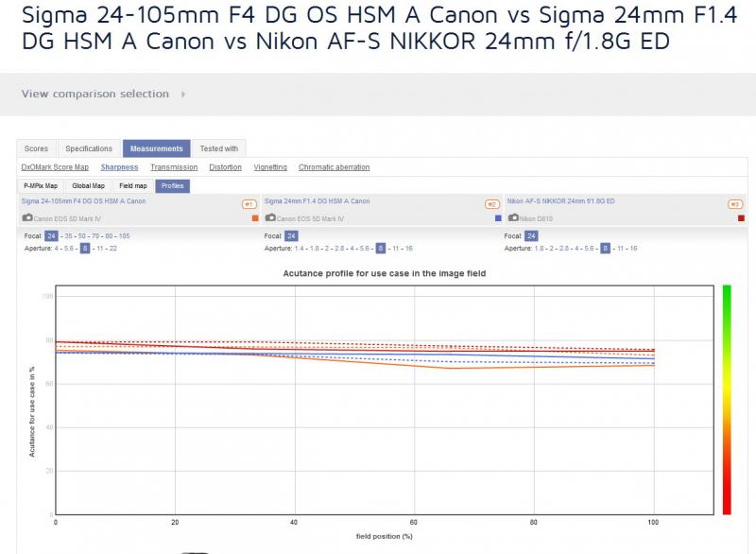
Task: Choose aperture 16 for the Nikon lens
Action: (x=633, y=249)
